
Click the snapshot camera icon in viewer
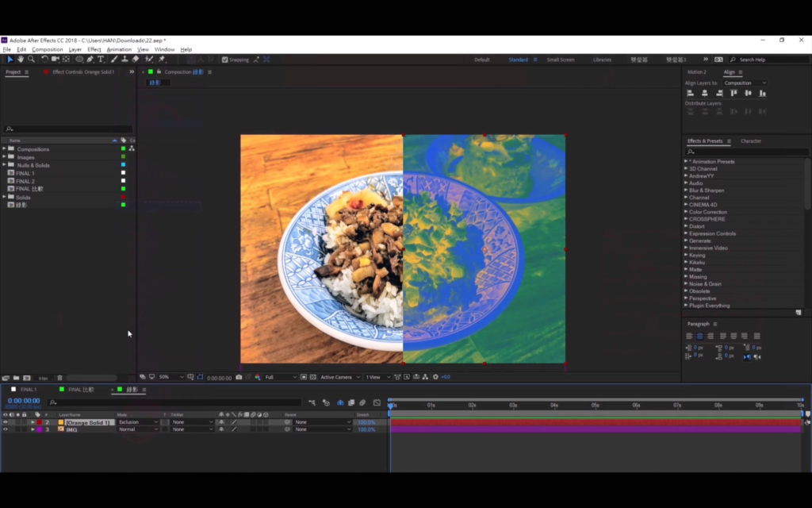[x=239, y=377]
